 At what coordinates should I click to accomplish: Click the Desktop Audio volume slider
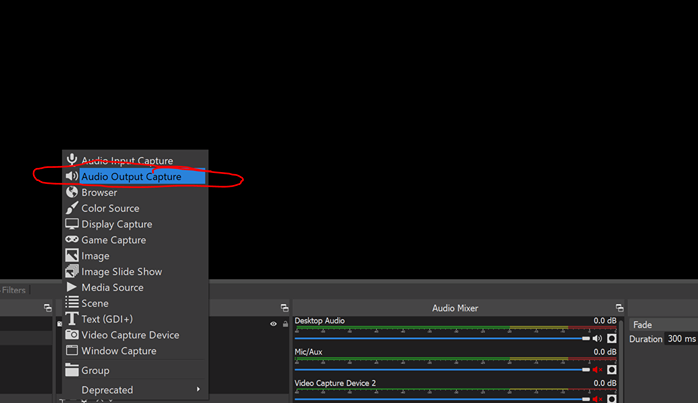(x=442, y=338)
